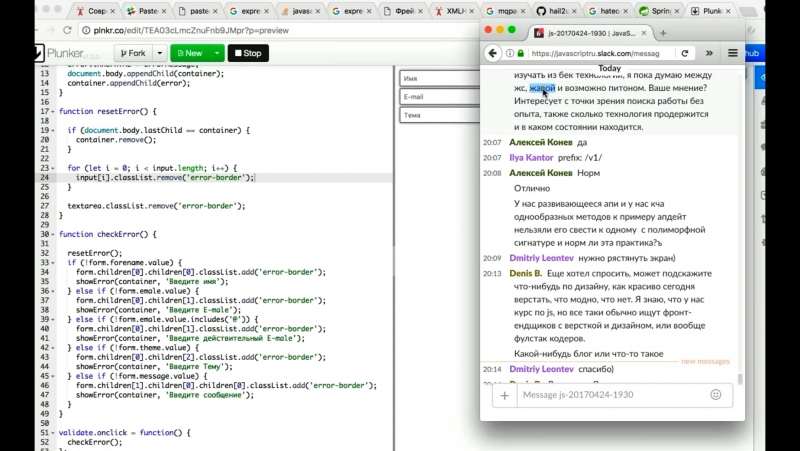Open the emoji picker in message box

coord(716,395)
